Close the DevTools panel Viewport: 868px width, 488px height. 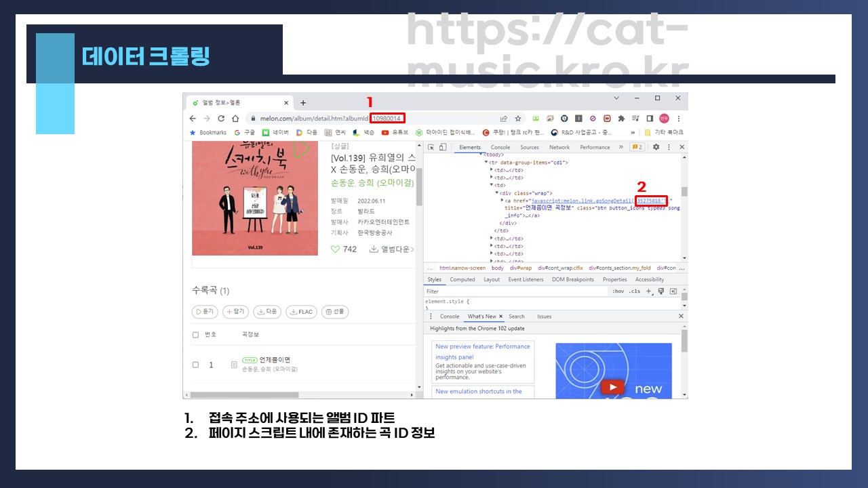coord(682,147)
